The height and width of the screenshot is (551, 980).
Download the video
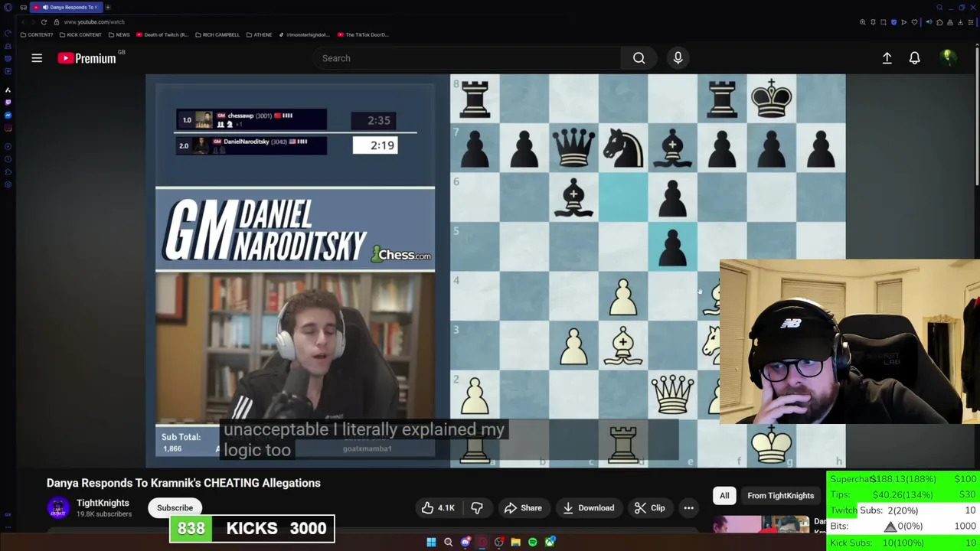coord(588,508)
